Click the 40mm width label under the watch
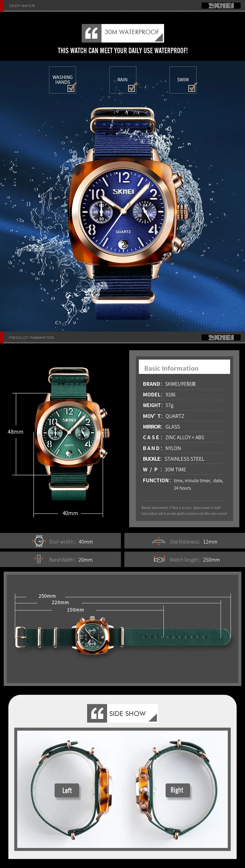The image size is (245, 868). tap(70, 513)
